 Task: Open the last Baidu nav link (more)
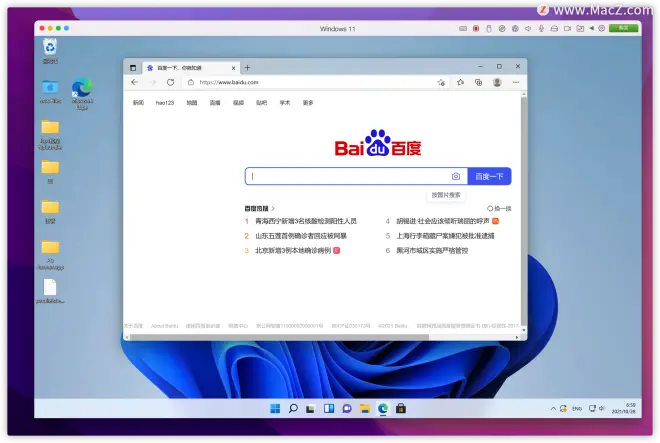[308, 103]
